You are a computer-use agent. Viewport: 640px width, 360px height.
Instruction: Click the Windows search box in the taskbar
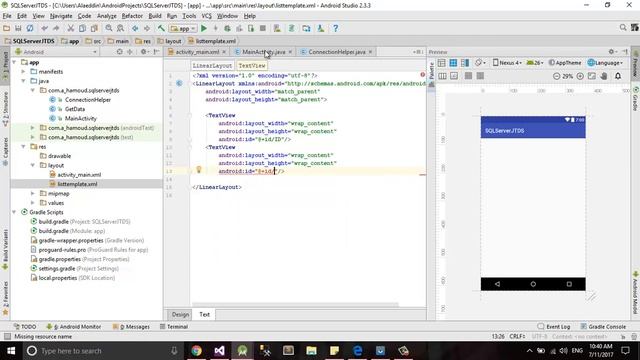(102, 351)
